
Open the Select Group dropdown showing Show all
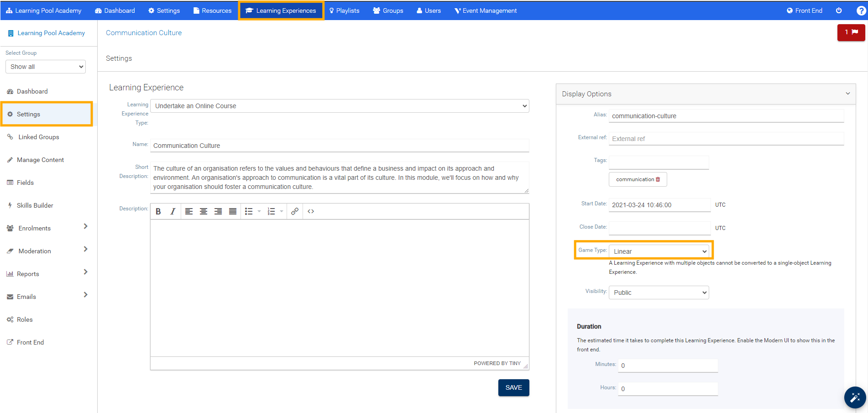pos(45,66)
